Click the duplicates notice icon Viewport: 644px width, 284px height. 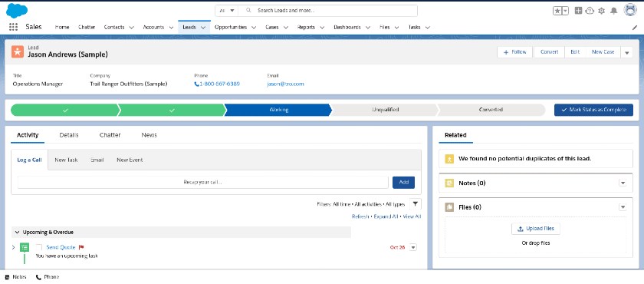click(x=449, y=159)
